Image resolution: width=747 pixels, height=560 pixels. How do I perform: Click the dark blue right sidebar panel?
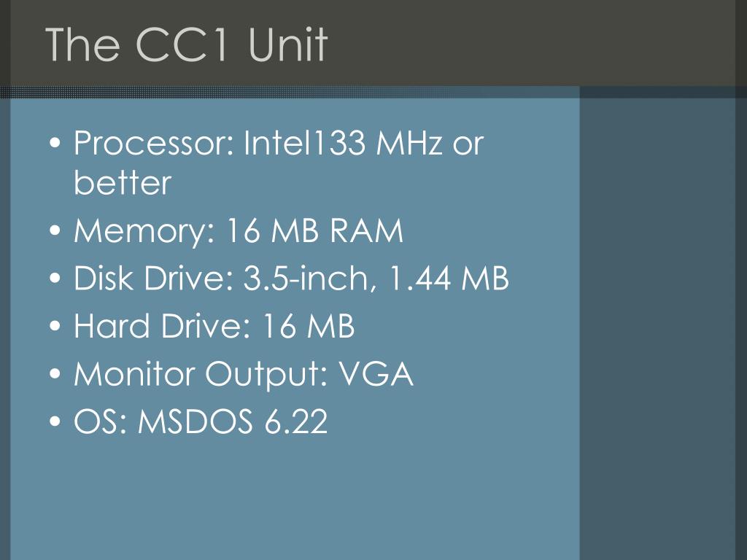coord(657,329)
